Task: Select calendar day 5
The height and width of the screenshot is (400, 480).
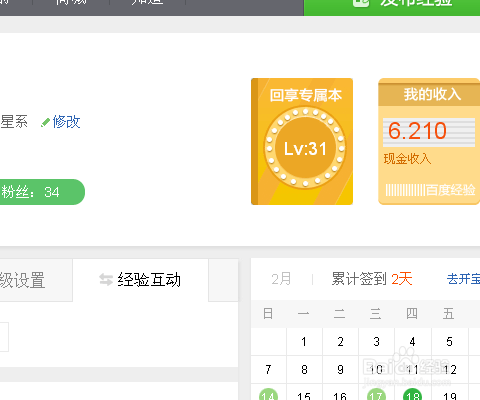Action: (x=449, y=342)
